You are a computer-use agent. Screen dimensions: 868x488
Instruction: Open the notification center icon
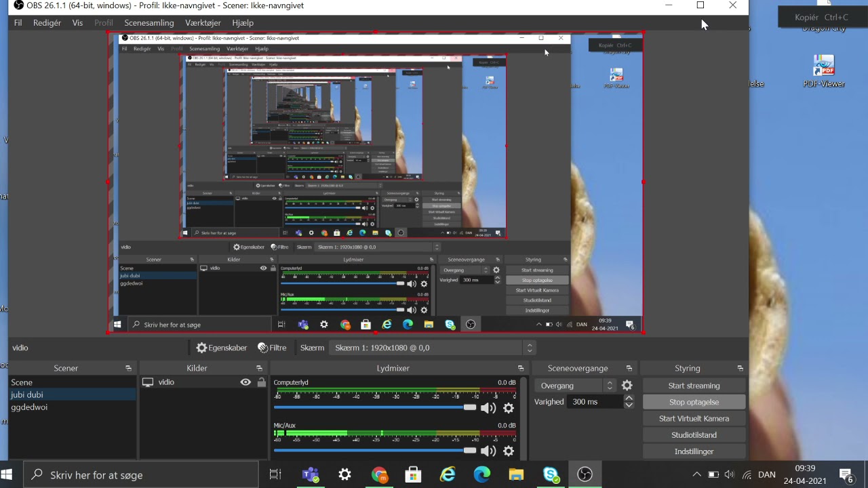(846, 474)
